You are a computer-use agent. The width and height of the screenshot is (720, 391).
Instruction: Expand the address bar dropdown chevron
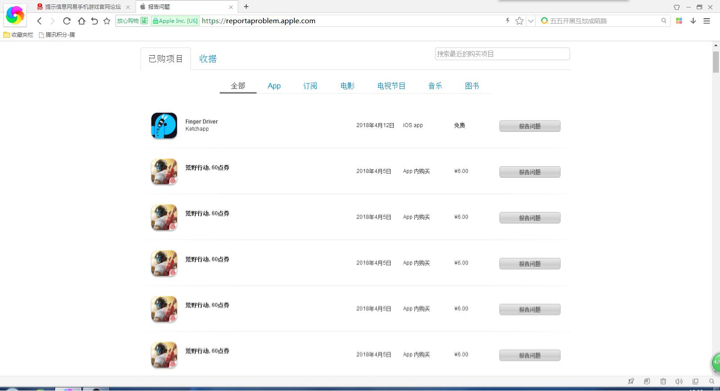click(531, 21)
